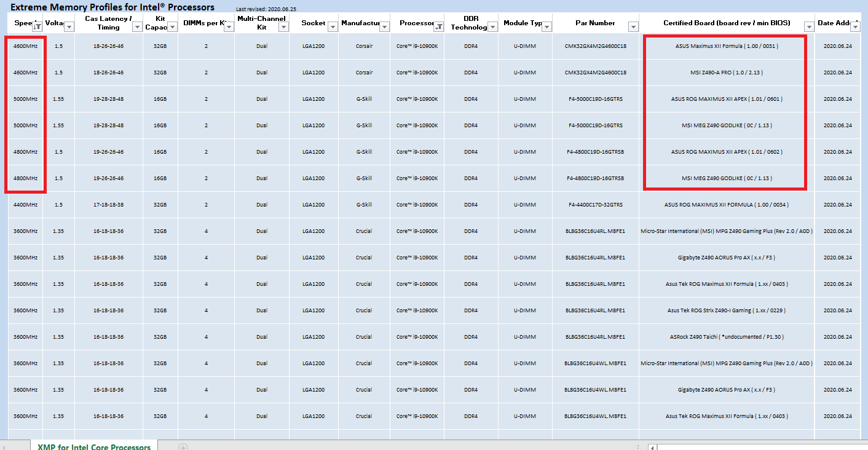Select the 2020.06.24 date in the 4400MHz row

click(838, 205)
